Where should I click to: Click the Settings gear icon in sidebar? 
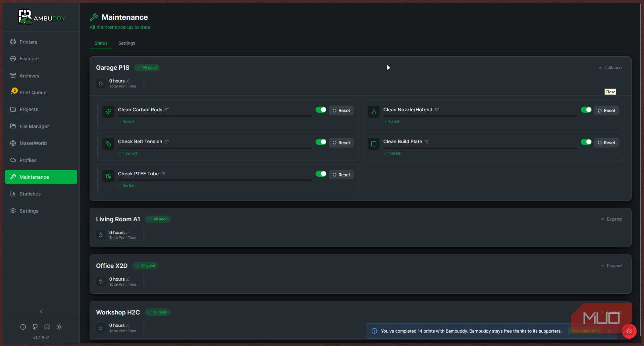point(13,211)
